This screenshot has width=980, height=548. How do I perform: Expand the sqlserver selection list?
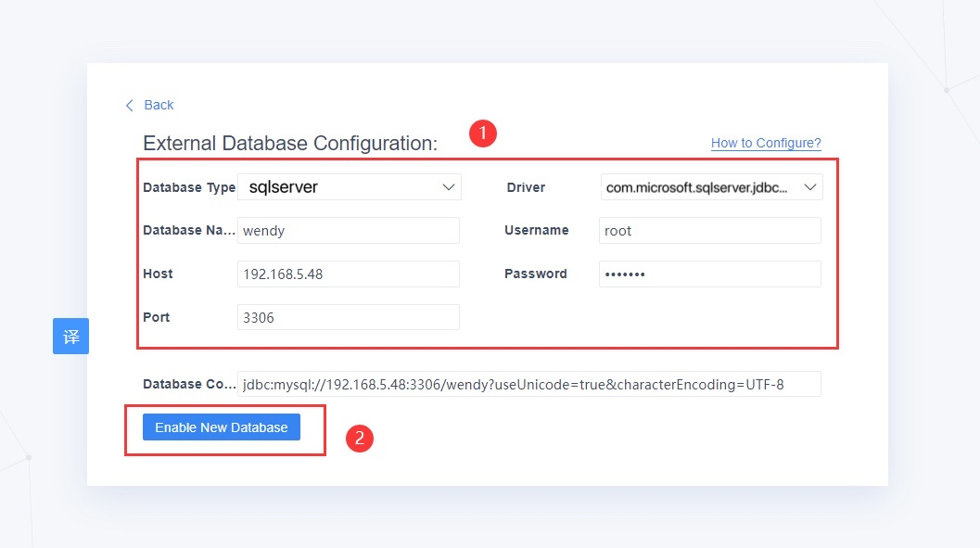[448, 186]
